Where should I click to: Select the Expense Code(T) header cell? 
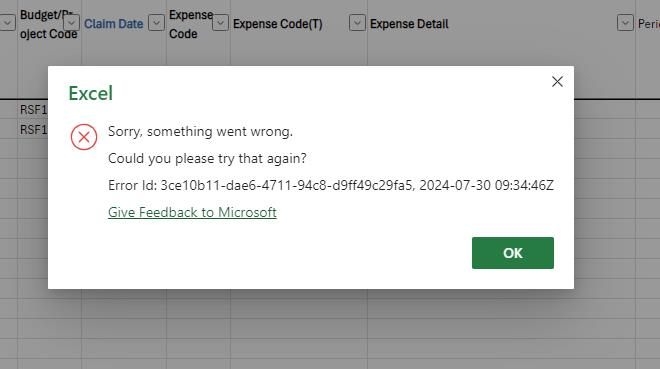(x=278, y=24)
